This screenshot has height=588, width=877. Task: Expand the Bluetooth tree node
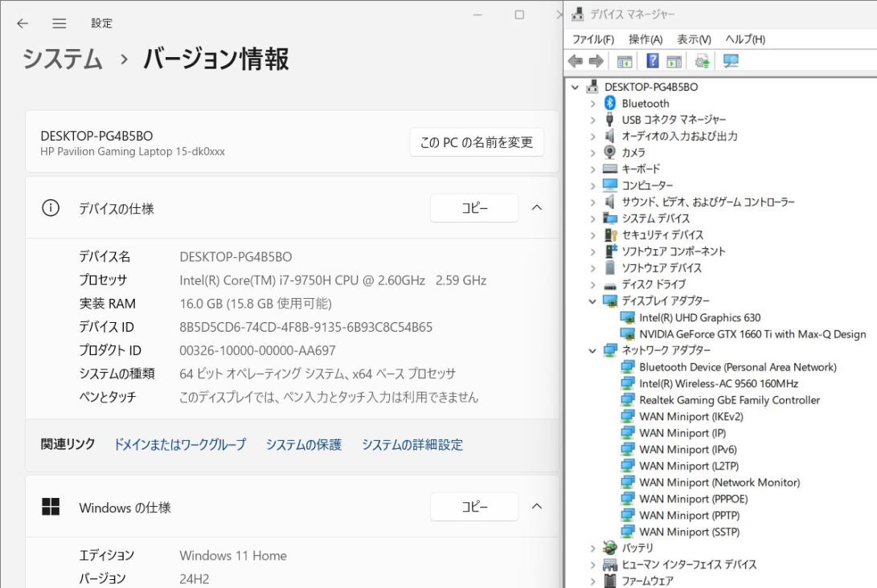(x=593, y=104)
